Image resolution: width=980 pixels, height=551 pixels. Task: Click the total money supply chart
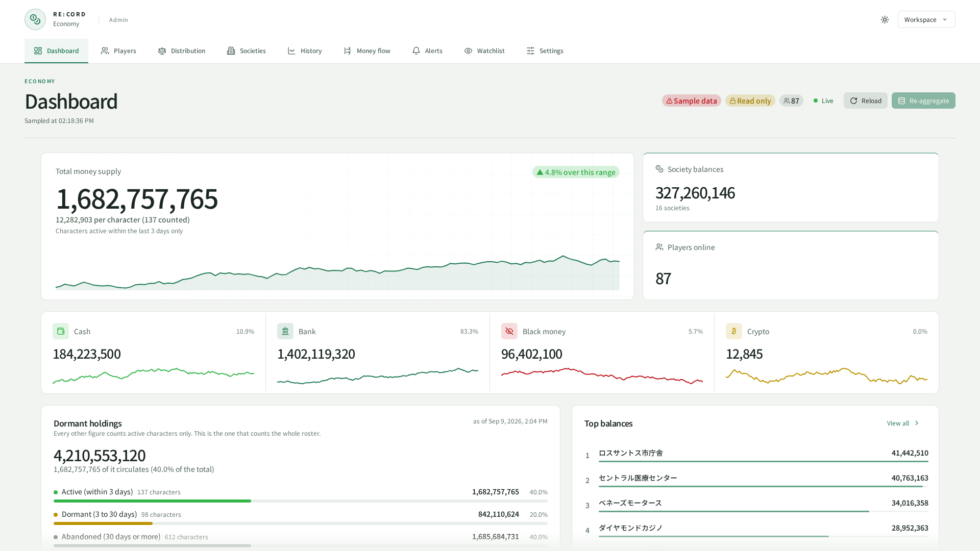(337, 272)
